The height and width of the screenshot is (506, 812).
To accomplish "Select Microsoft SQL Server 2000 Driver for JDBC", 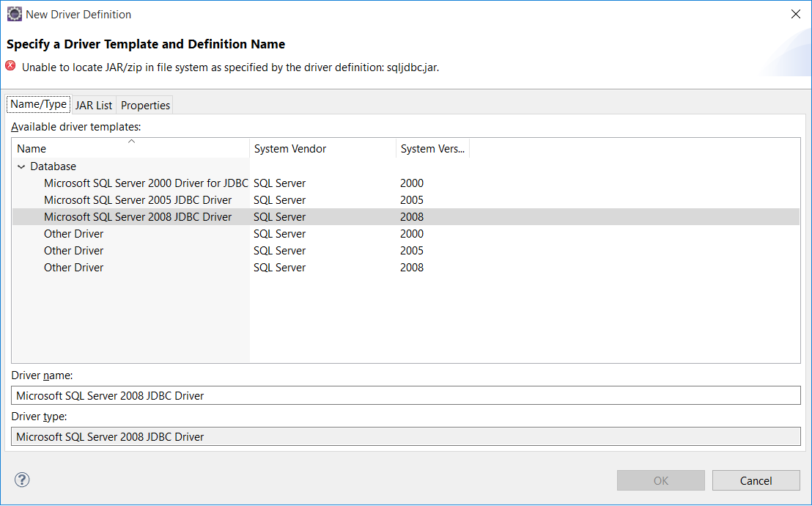I will [x=146, y=183].
